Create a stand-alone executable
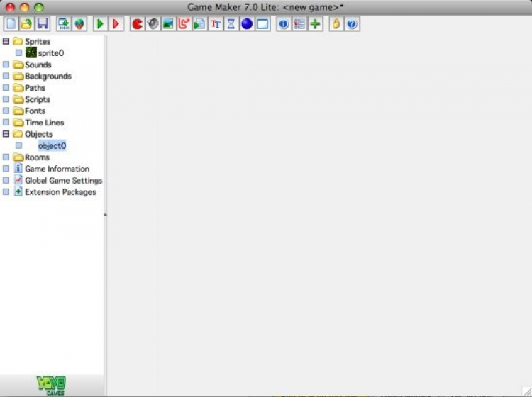This screenshot has height=397, width=532. click(x=63, y=24)
